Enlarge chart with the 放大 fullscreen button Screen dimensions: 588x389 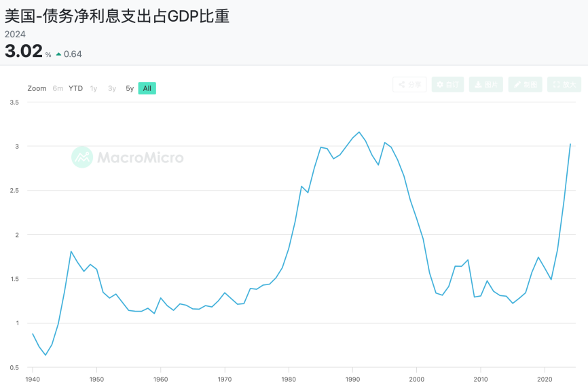point(564,85)
